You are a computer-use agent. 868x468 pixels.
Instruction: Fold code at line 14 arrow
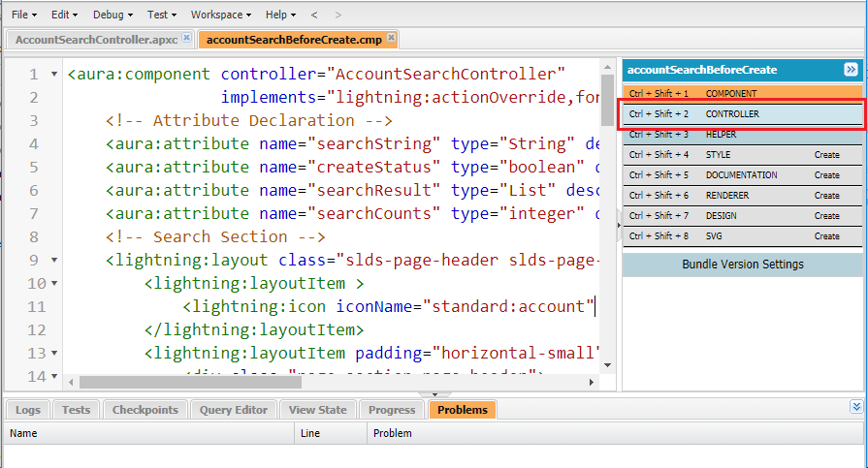(x=54, y=376)
